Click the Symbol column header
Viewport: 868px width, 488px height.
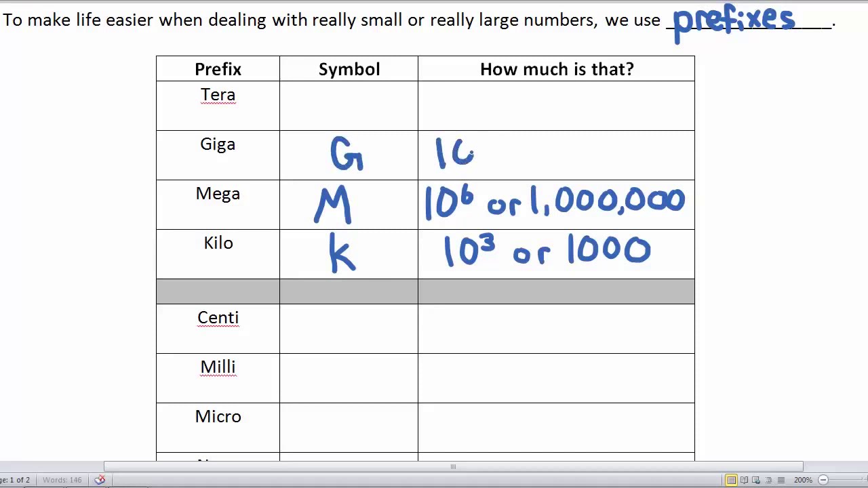(349, 69)
